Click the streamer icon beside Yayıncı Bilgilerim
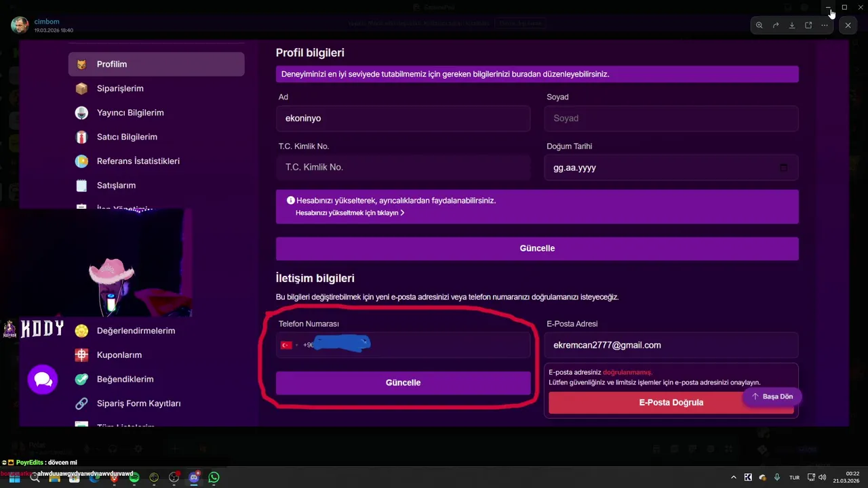The width and height of the screenshot is (868, 488). click(81, 113)
